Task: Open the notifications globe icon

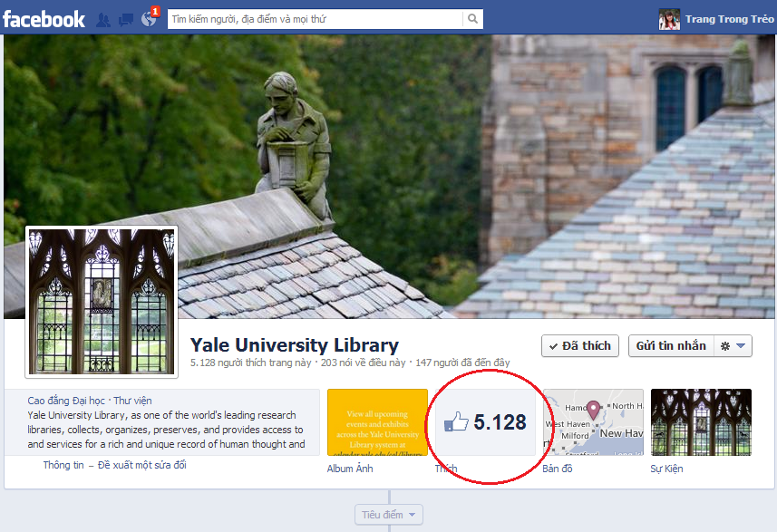Action: click(x=149, y=19)
